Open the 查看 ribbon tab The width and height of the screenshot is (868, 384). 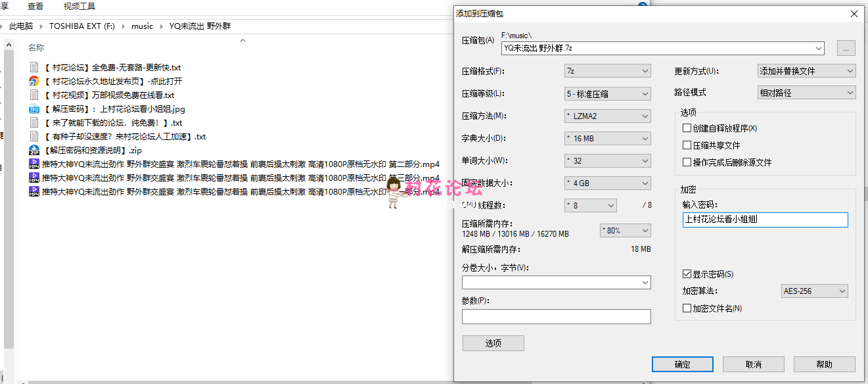coord(35,7)
